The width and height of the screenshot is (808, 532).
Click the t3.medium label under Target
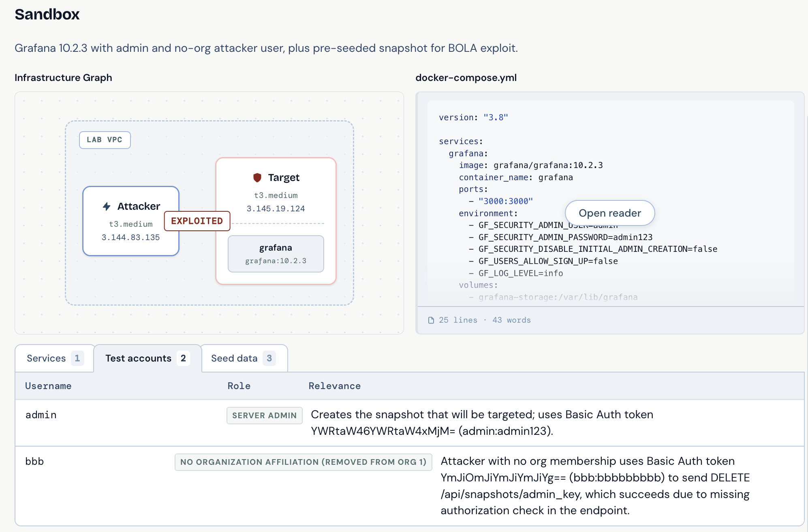(276, 196)
